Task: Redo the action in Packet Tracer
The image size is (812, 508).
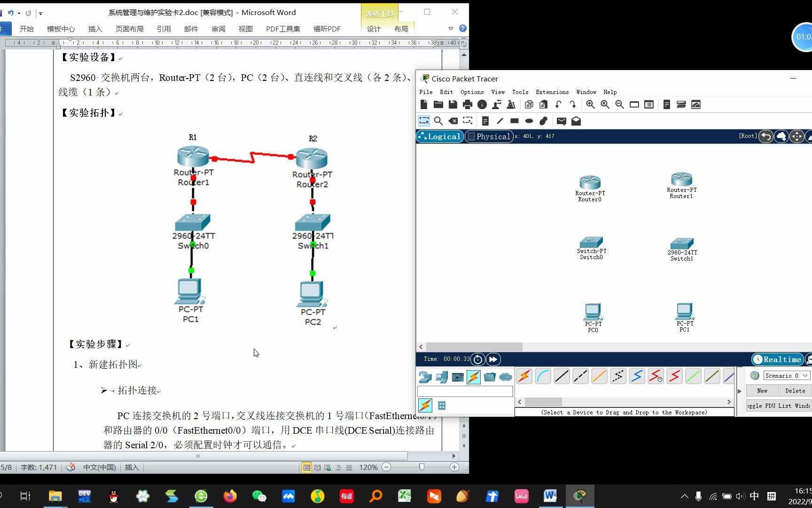Action: coord(573,104)
